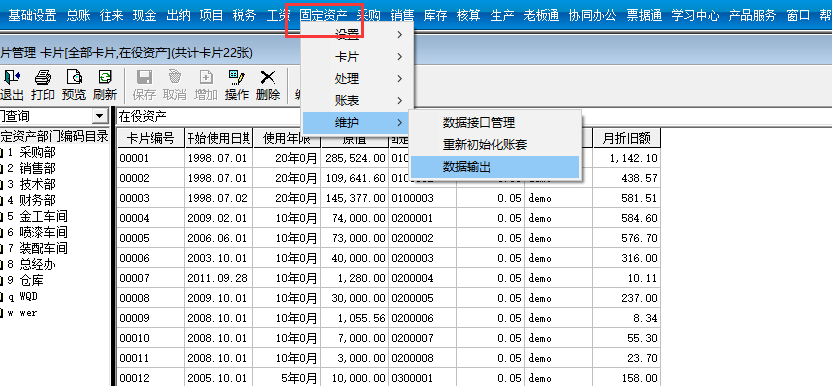Open the 项目 menu
The image size is (832, 386).
click(x=211, y=15)
